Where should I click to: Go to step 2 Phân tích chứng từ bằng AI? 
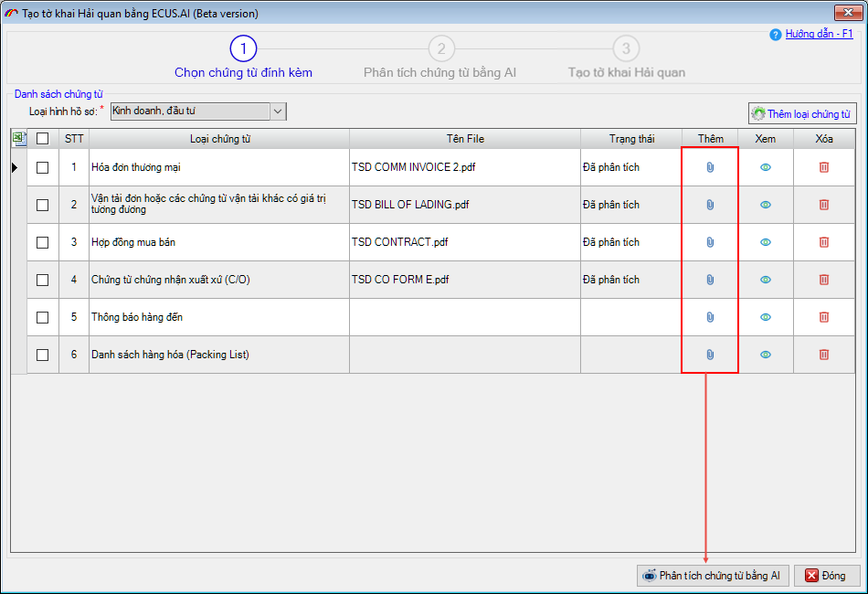440,49
